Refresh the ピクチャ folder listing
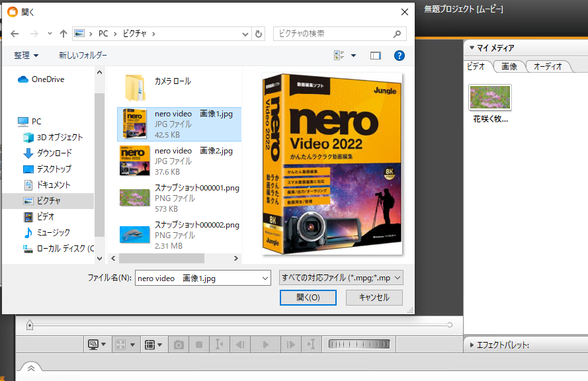The image size is (588, 381). coord(259,34)
